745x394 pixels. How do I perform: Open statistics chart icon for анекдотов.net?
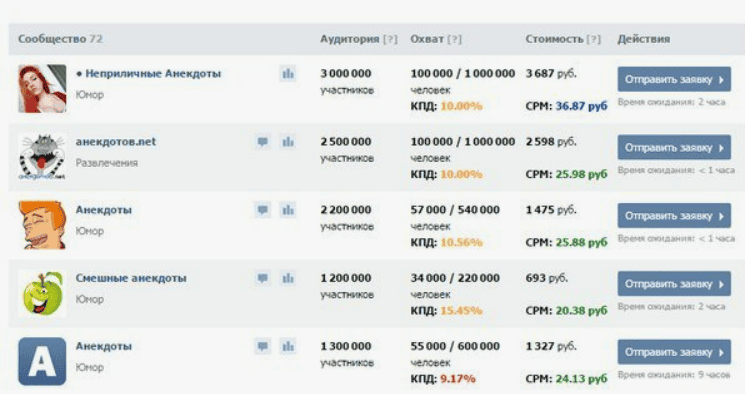(287, 142)
